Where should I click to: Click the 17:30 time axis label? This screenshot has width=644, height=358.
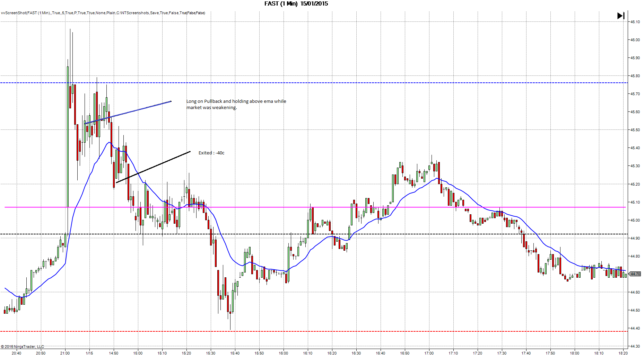[x=502, y=353]
